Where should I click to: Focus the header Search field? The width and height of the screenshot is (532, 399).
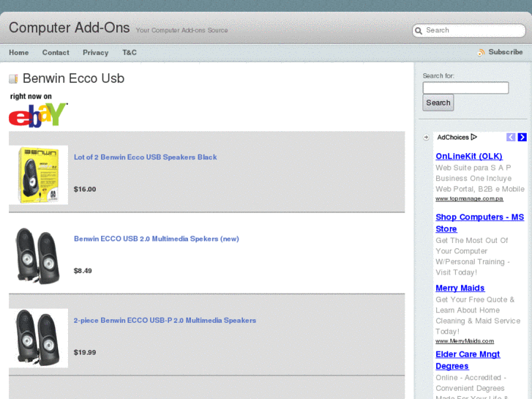(469, 31)
